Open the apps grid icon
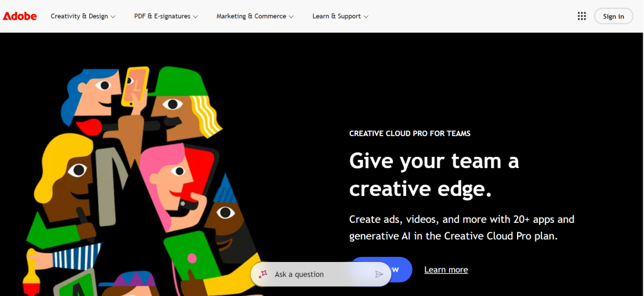 tap(582, 16)
